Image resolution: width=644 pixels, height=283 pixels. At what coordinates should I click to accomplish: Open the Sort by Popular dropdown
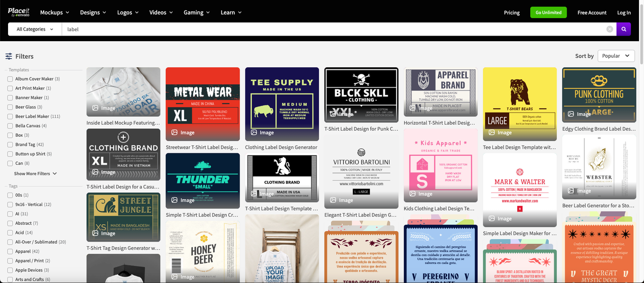pyautogui.click(x=616, y=56)
